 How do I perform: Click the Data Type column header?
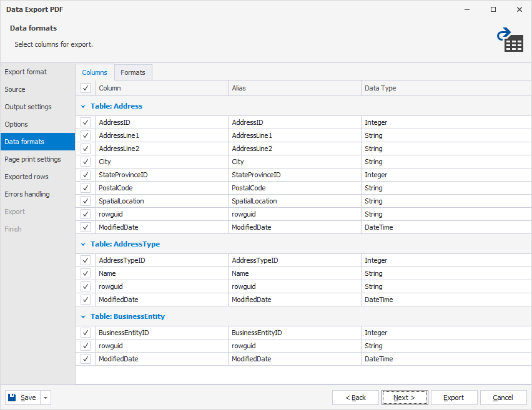[x=446, y=88]
